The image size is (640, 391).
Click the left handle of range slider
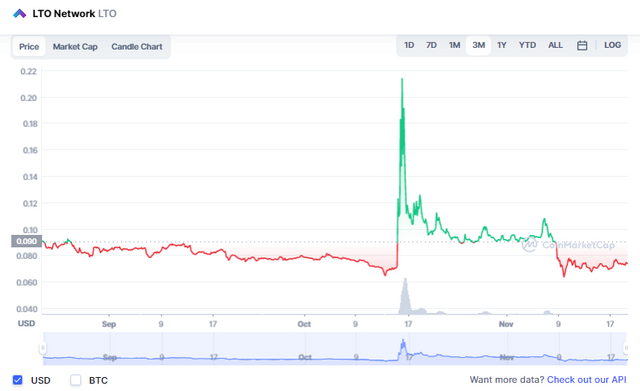click(42, 348)
